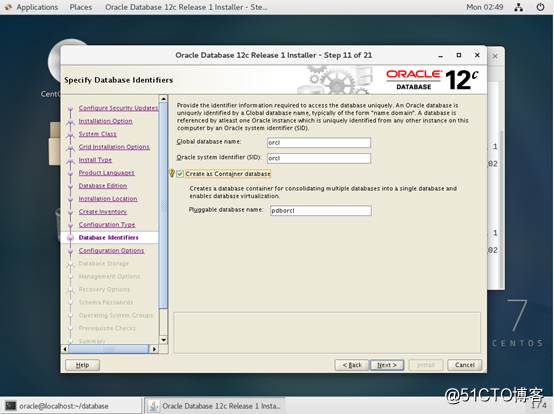Go to the Install Type step
The image size is (554, 414).
point(95,160)
